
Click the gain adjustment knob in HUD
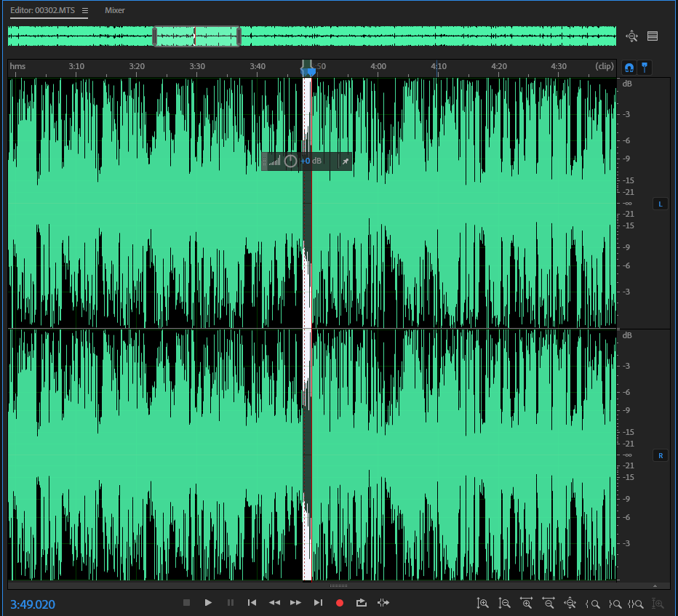290,161
